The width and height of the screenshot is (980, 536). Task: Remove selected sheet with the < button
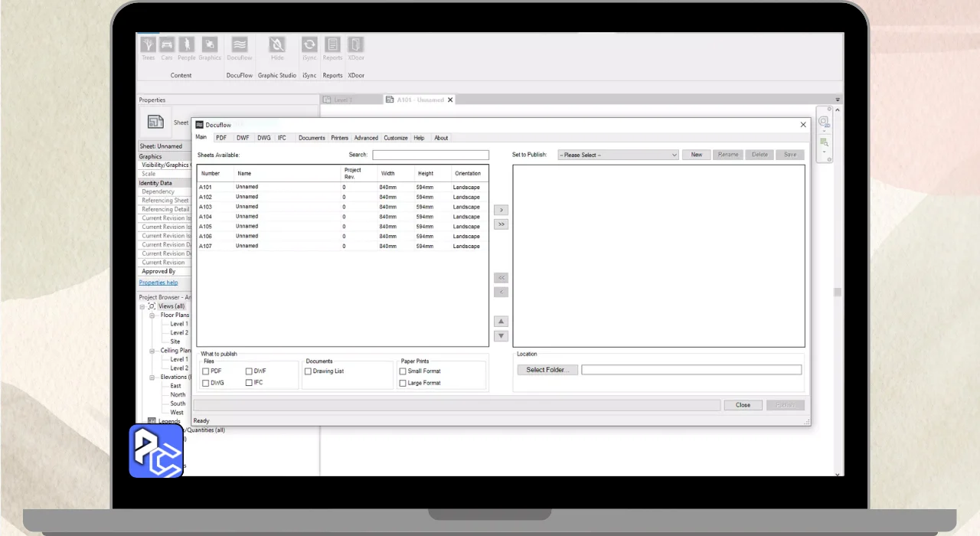pyautogui.click(x=501, y=292)
